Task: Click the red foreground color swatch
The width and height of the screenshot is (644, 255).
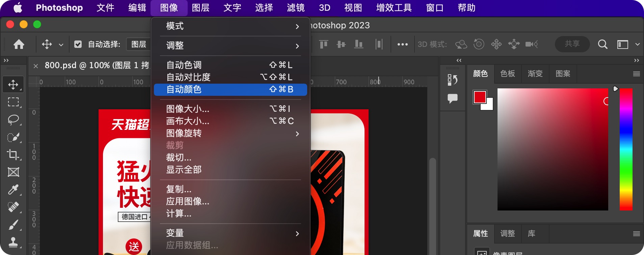Action: click(x=480, y=97)
